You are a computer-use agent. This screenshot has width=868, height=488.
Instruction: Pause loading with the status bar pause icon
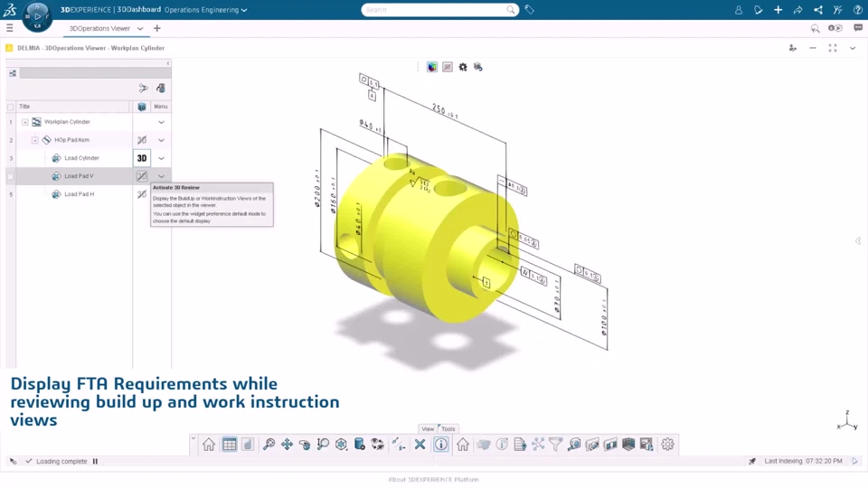point(95,461)
